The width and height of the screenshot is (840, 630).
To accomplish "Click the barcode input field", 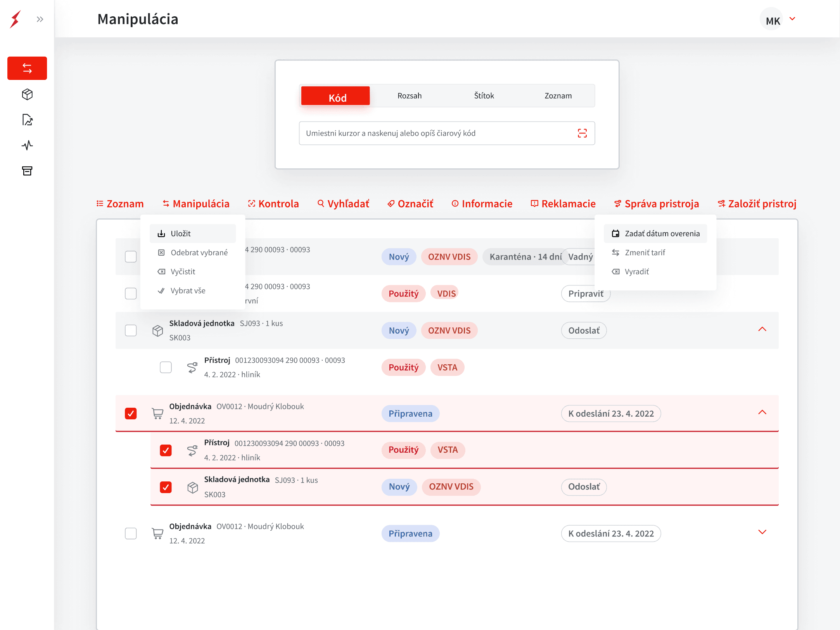I will click(x=427, y=133).
